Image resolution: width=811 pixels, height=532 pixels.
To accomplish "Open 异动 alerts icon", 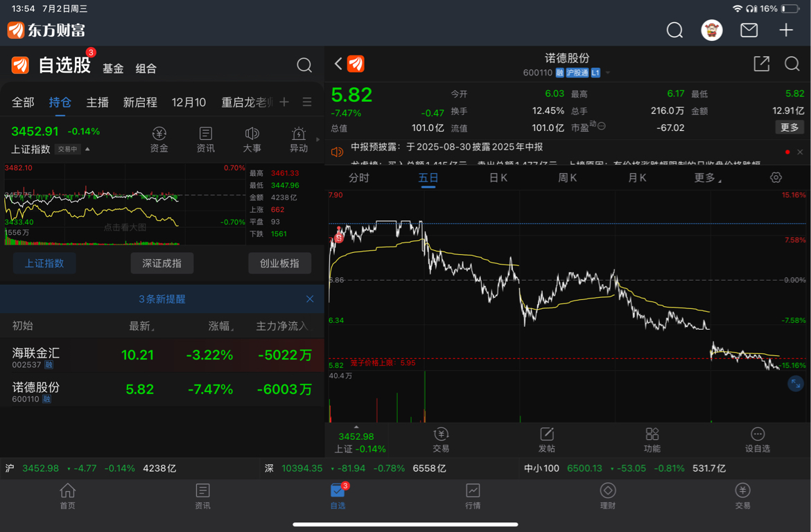I will 299,140.
